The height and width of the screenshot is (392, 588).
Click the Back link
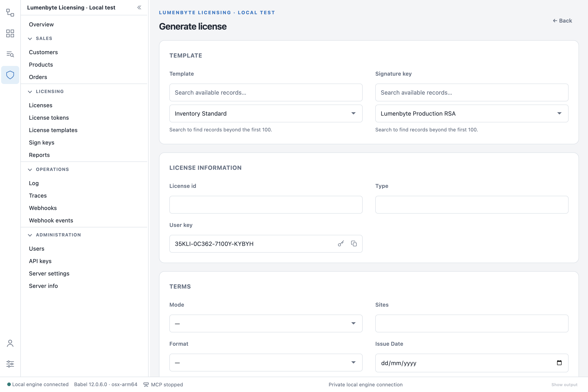pyautogui.click(x=562, y=21)
